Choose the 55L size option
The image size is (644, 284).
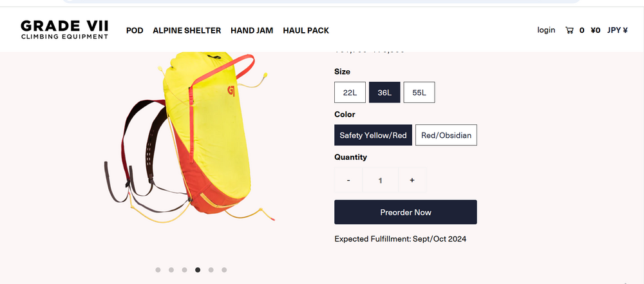419,93
